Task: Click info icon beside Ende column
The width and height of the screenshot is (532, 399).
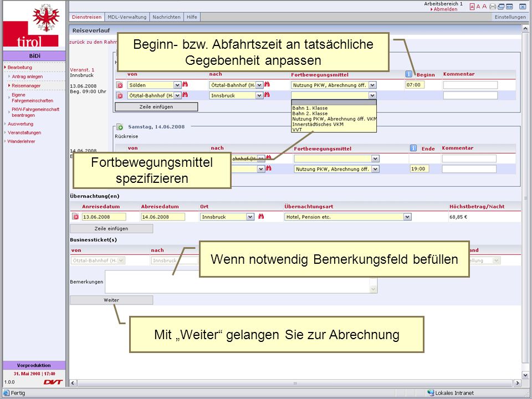Action: [413, 148]
